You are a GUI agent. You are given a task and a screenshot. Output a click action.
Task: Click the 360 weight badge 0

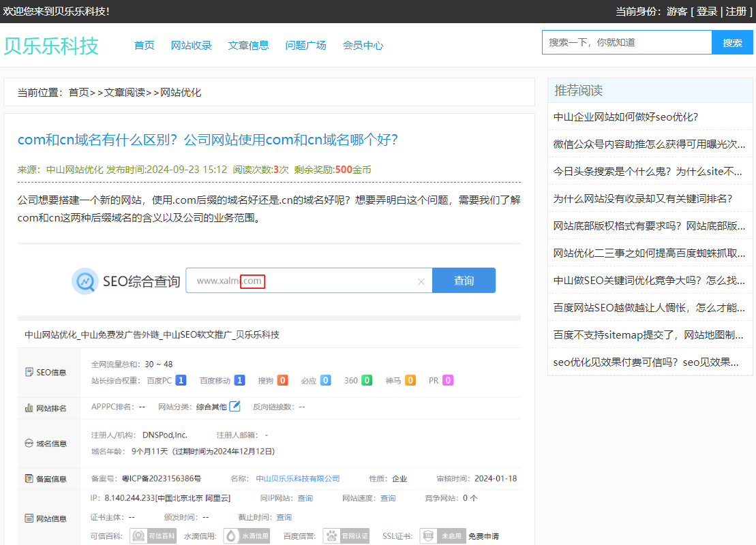tap(367, 380)
